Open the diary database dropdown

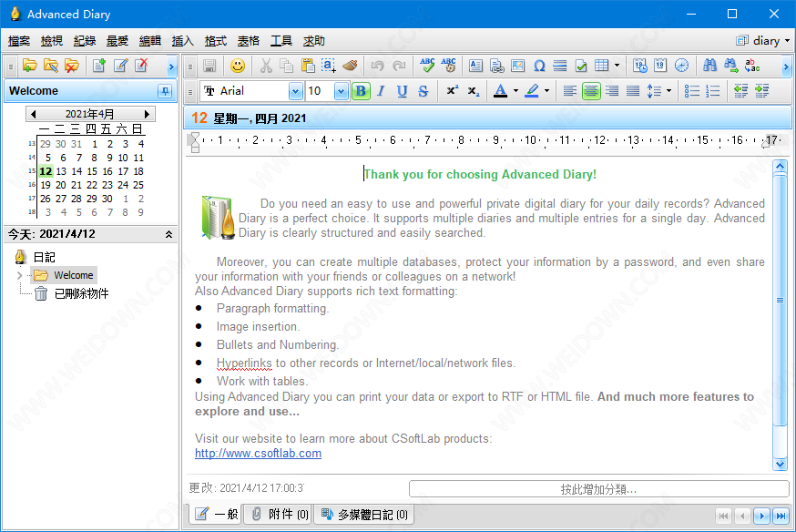pyautogui.click(x=762, y=41)
